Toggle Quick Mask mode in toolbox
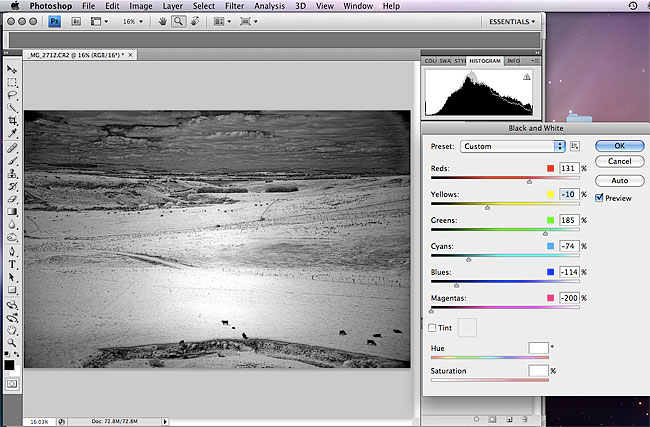 (12, 382)
